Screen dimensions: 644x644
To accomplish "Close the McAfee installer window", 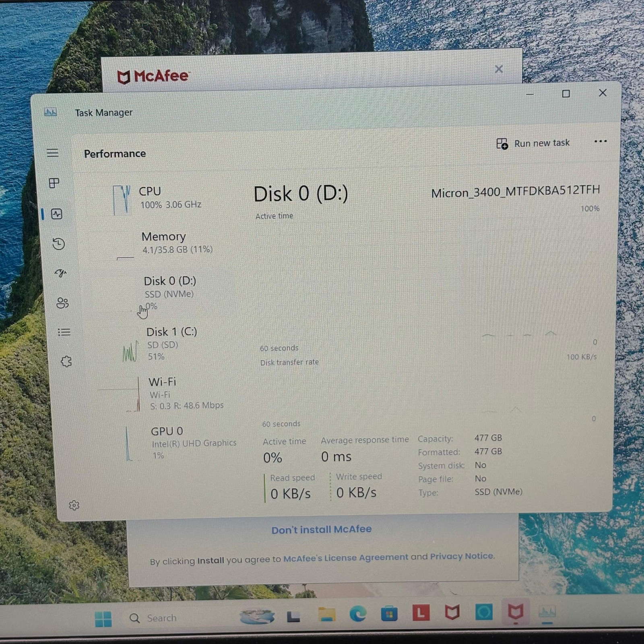I will (499, 69).
